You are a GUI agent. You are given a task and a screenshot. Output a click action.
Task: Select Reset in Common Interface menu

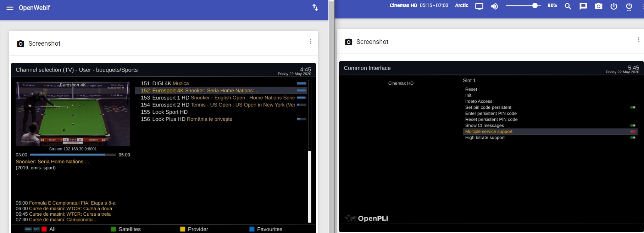click(550, 89)
